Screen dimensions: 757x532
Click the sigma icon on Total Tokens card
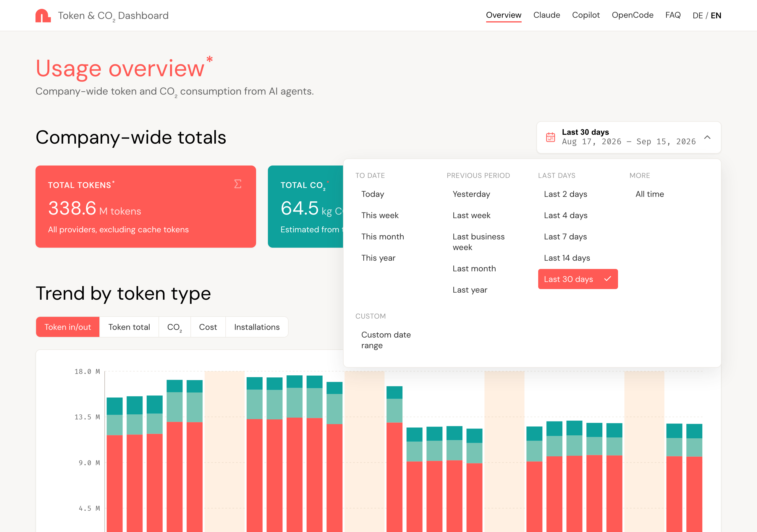(237, 184)
